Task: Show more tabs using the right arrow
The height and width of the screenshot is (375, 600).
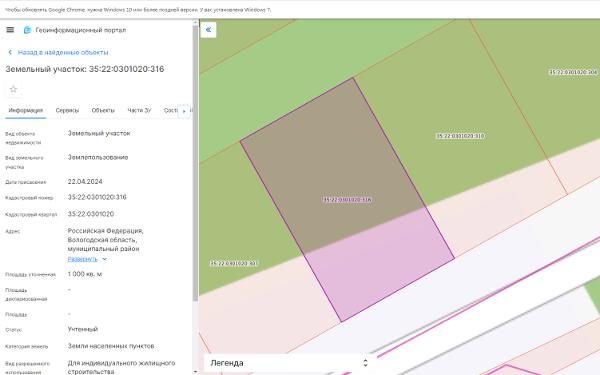Action: (x=184, y=111)
